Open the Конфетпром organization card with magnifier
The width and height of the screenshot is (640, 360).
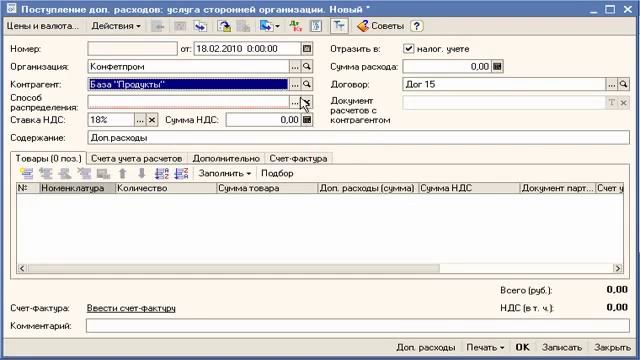[307, 67]
